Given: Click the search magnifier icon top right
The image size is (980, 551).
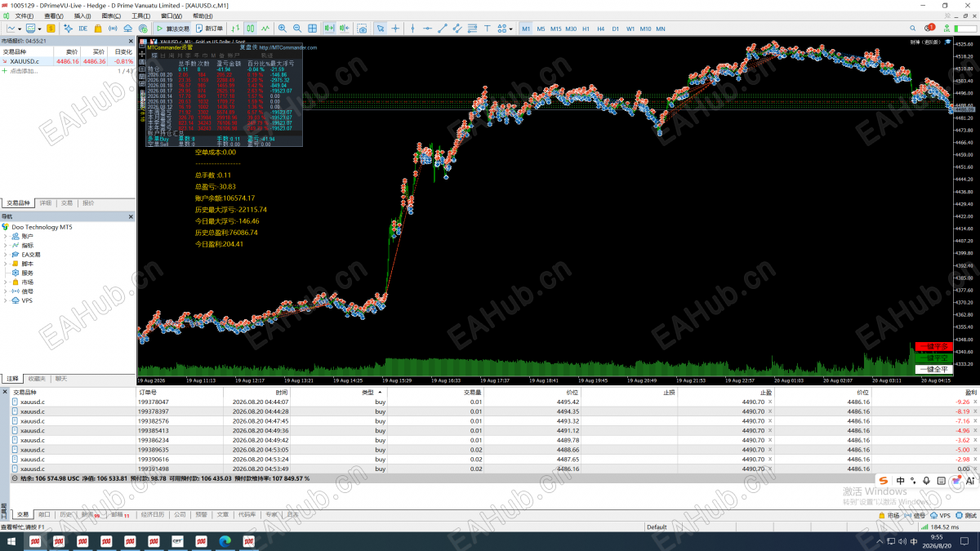Looking at the screenshot, I should pyautogui.click(x=912, y=28).
